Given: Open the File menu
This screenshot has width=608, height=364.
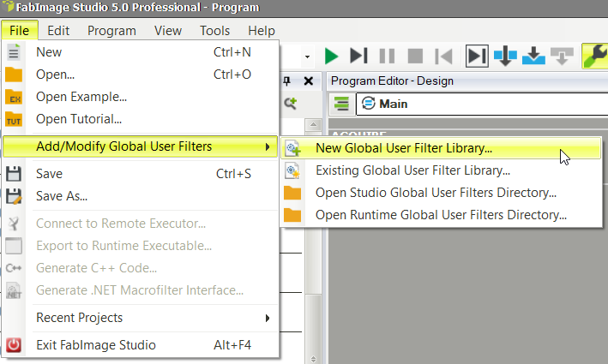Looking at the screenshot, I should click(x=20, y=30).
